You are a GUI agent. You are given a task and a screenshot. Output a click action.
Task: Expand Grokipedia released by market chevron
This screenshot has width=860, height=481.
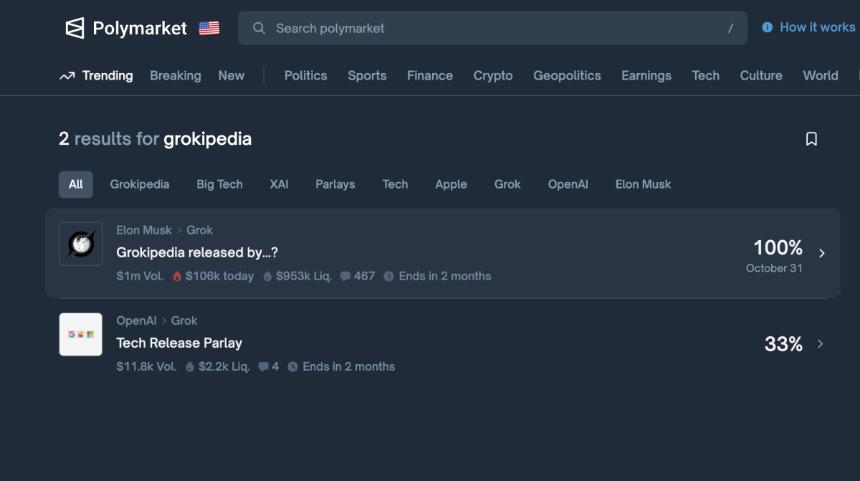point(822,253)
